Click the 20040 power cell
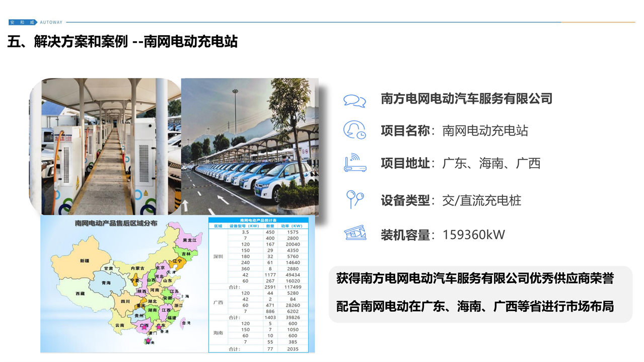Viewport: 644px width, 362px height. click(293, 244)
